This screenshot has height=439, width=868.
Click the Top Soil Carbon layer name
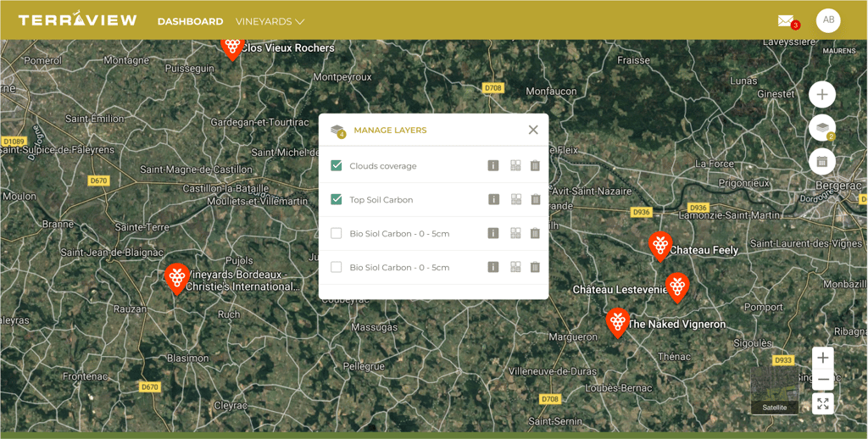[x=381, y=200]
